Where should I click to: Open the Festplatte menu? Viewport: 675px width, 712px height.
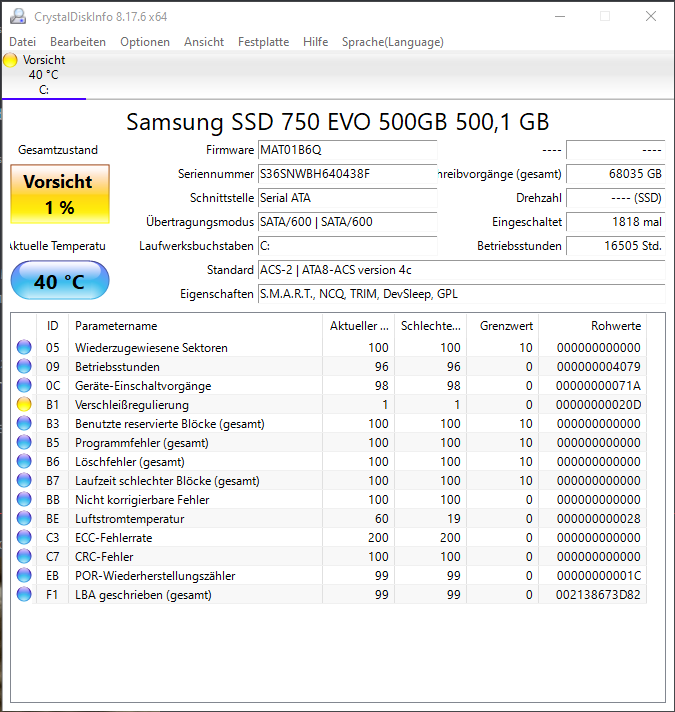[x=263, y=42]
